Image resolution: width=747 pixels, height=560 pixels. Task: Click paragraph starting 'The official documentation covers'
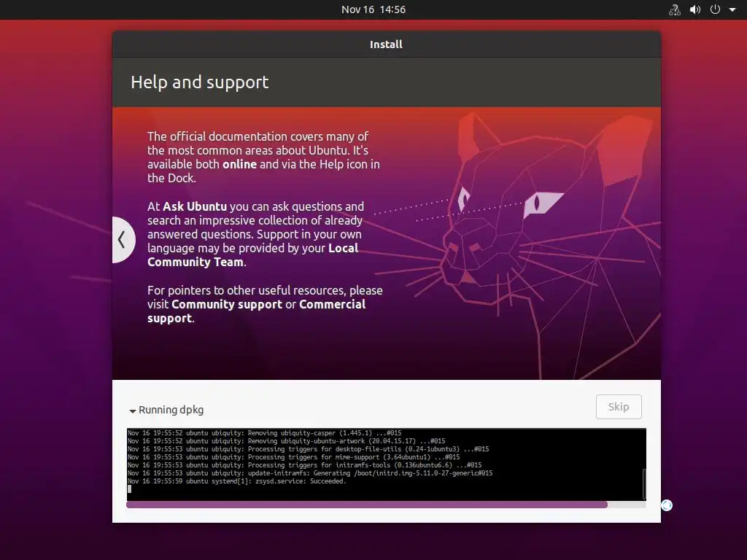[263, 157]
